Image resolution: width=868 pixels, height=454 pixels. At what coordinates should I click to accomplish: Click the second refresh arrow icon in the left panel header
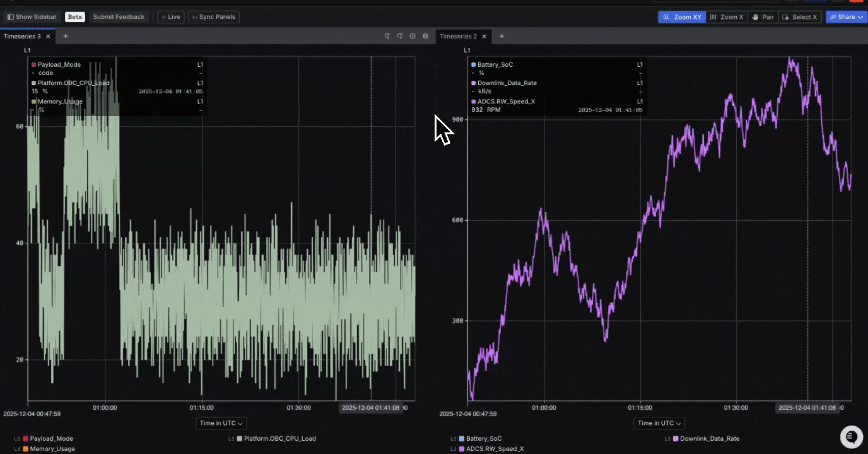[399, 36]
